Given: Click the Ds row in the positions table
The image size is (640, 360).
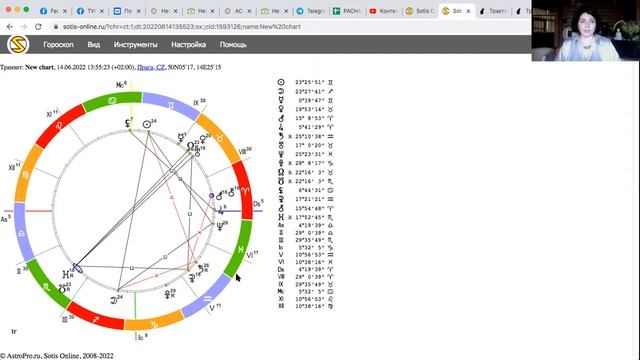Looking at the screenshot, I should point(305,269).
